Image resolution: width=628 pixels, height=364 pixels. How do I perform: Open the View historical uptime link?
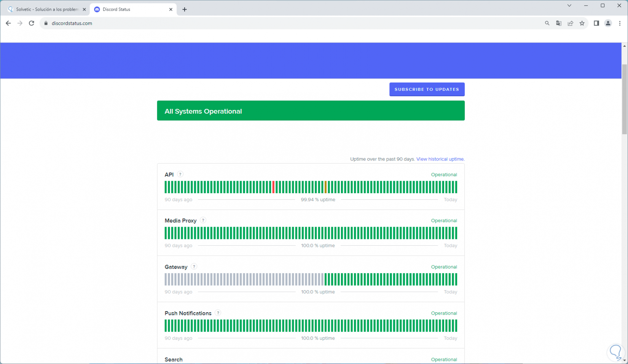440,159
